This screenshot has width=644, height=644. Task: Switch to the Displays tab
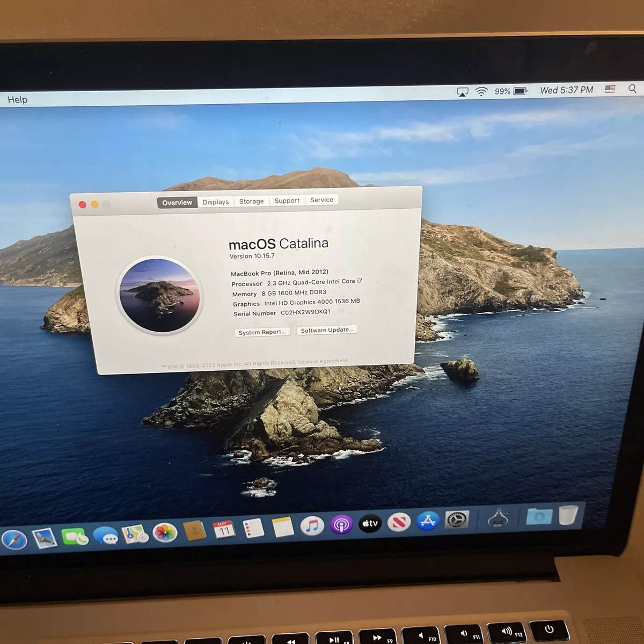pos(216,202)
